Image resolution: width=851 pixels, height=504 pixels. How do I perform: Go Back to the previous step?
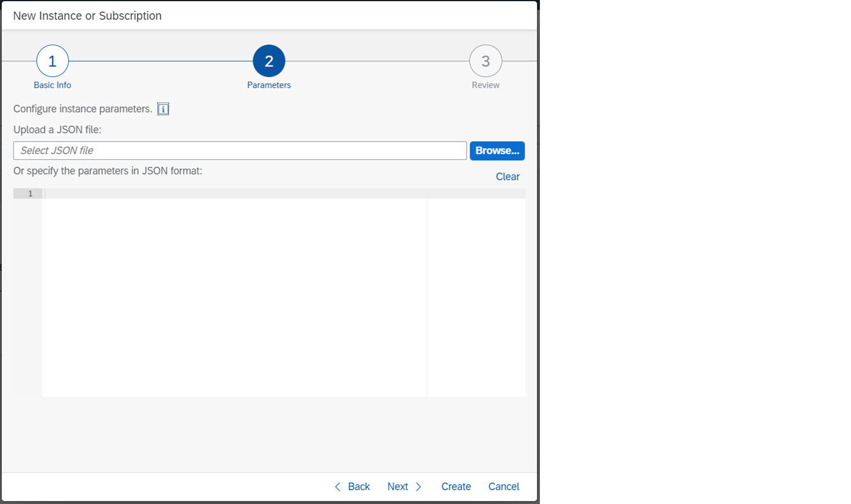pyautogui.click(x=352, y=487)
